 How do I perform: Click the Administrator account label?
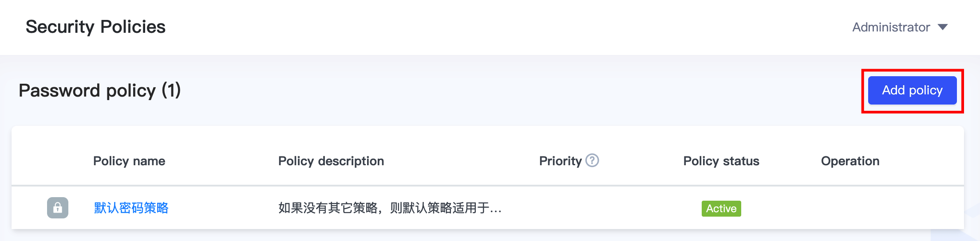pos(891,27)
